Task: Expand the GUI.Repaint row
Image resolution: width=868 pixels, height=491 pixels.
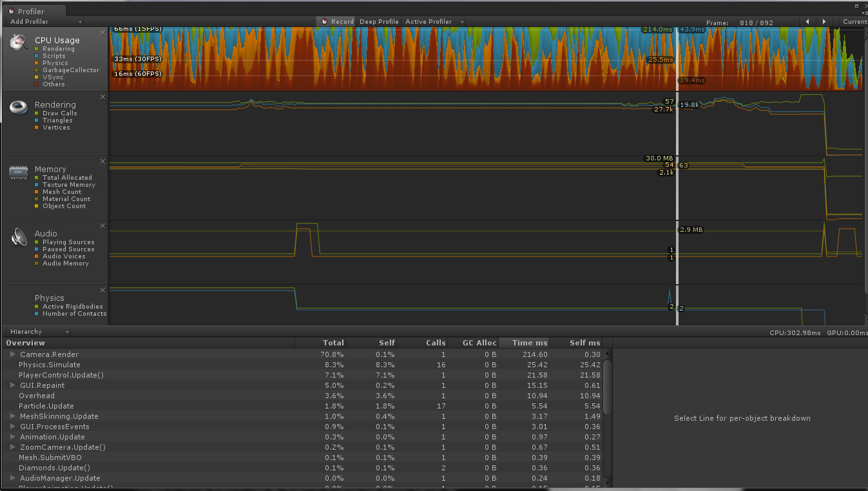Action: (x=12, y=385)
